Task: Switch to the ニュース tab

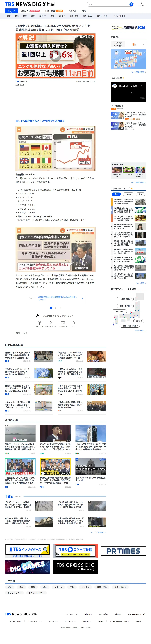Action: pos(11,11)
